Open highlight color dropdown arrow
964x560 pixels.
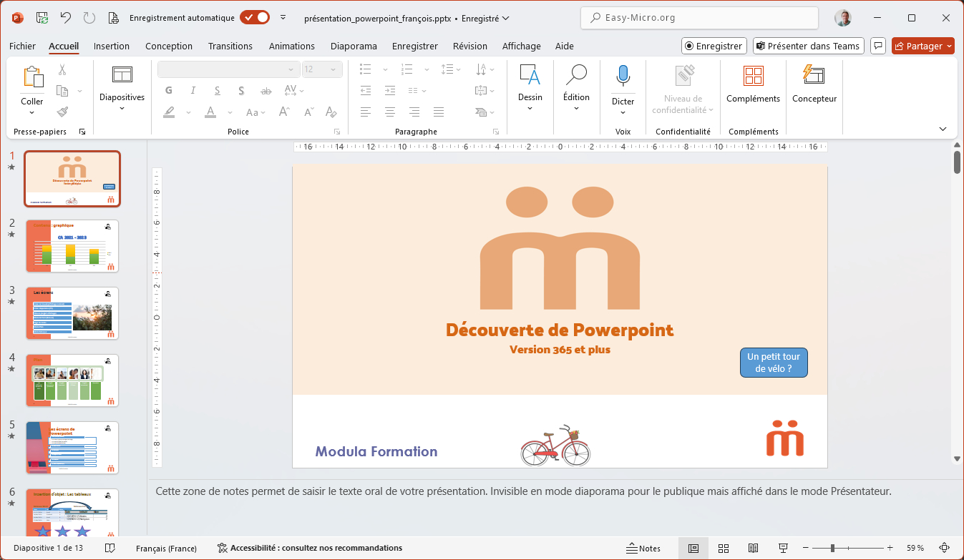189,112
